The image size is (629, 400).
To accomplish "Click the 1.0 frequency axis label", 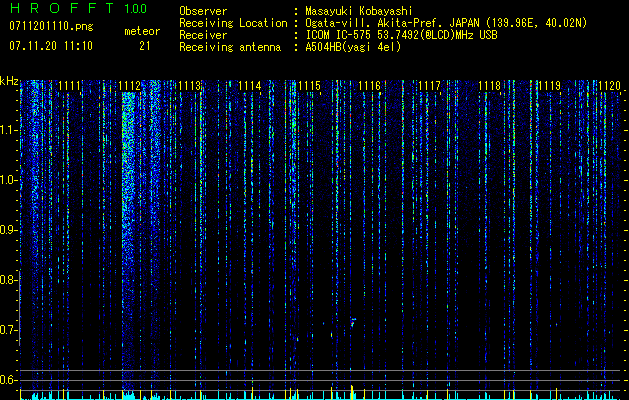I will [x=9, y=180].
